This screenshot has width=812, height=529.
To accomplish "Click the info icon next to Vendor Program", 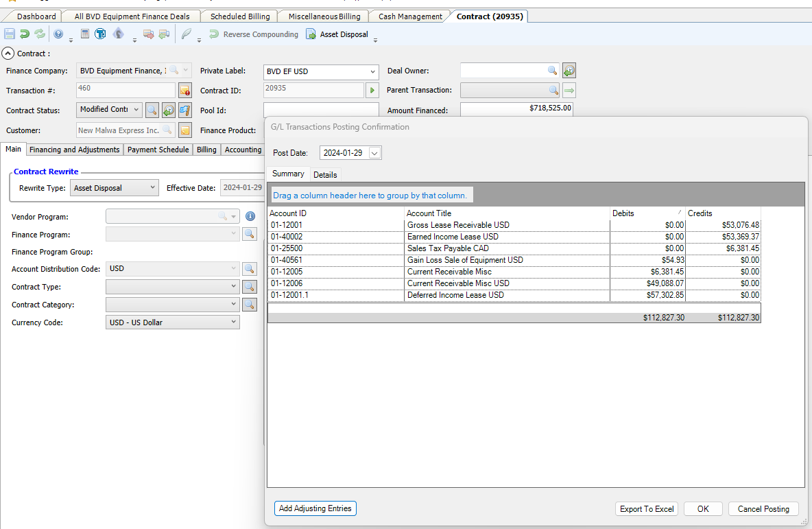I will pos(250,217).
